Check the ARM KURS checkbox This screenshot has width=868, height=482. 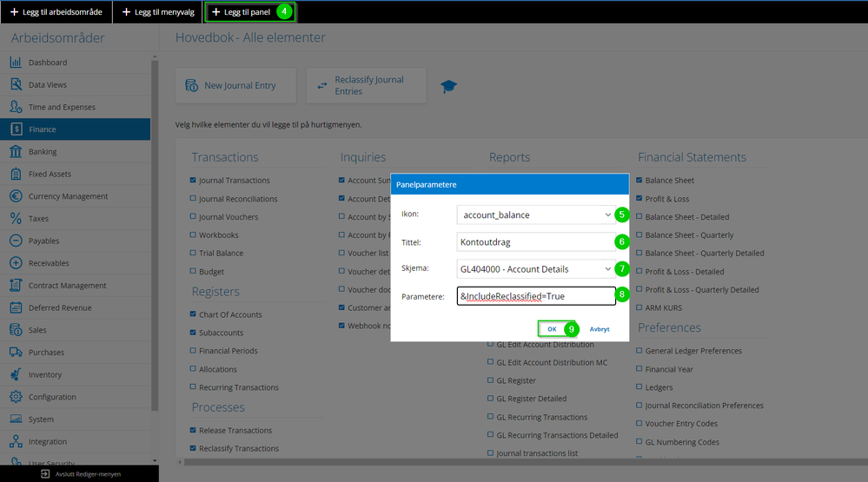[x=639, y=307]
